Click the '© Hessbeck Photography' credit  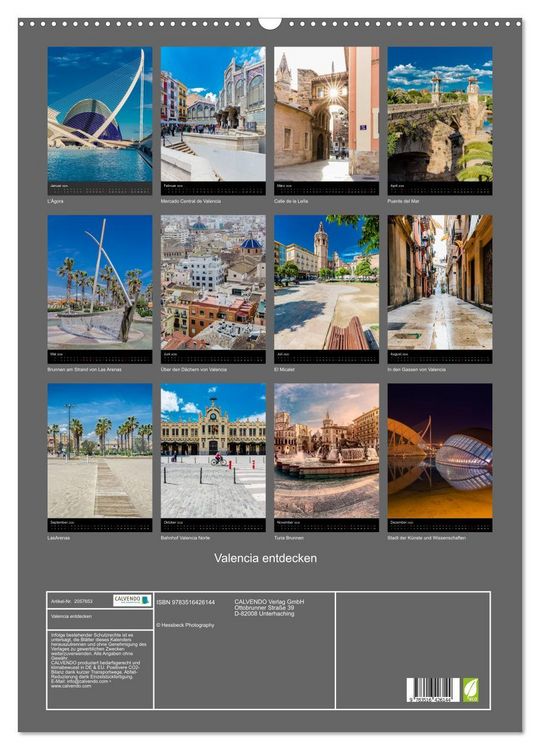185,625
